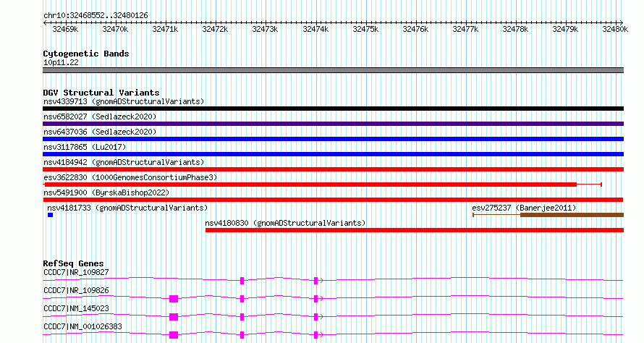Click the esv275237 (Banerjee2011) label
Viewport: 644px width, 343px height.
point(524,208)
